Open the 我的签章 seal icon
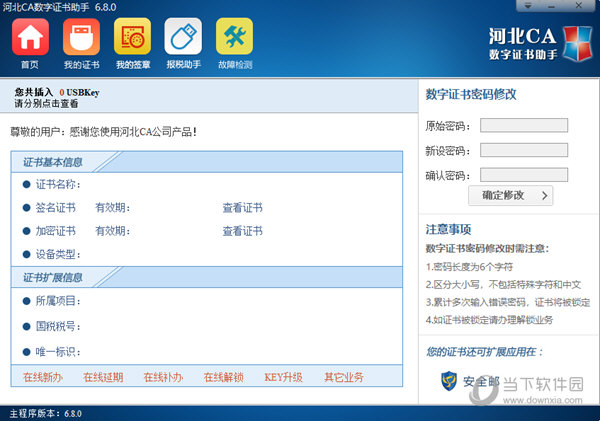Viewport: 600px width, 421px height. tap(132, 37)
